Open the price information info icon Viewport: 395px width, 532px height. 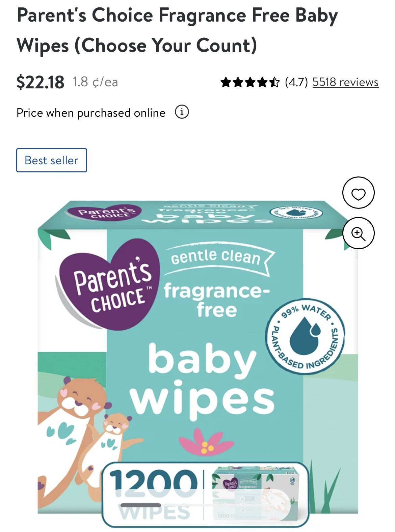tap(182, 112)
